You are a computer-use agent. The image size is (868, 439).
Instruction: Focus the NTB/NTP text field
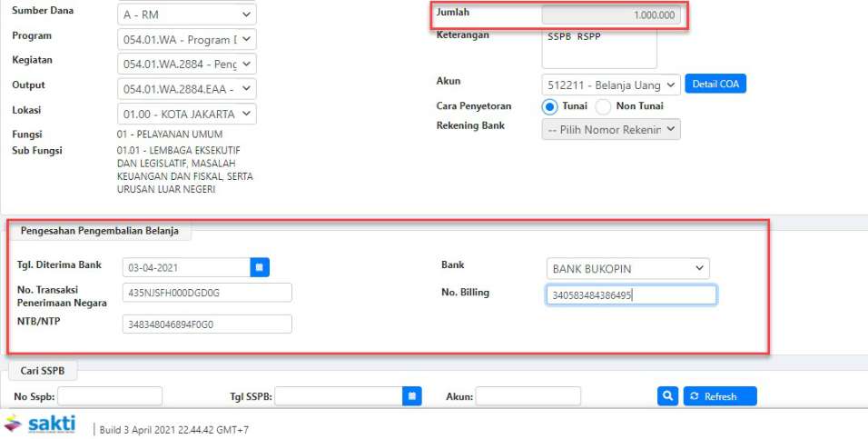[x=207, y=324]
